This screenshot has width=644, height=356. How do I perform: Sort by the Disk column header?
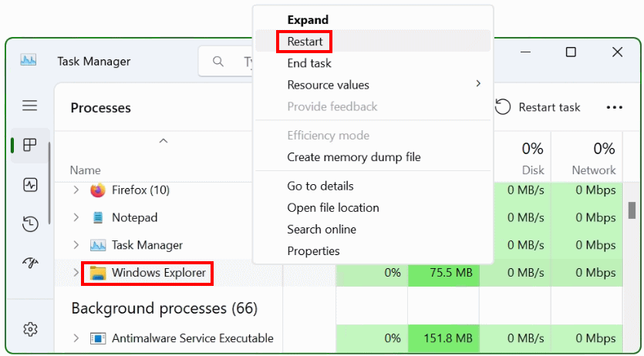515,157
